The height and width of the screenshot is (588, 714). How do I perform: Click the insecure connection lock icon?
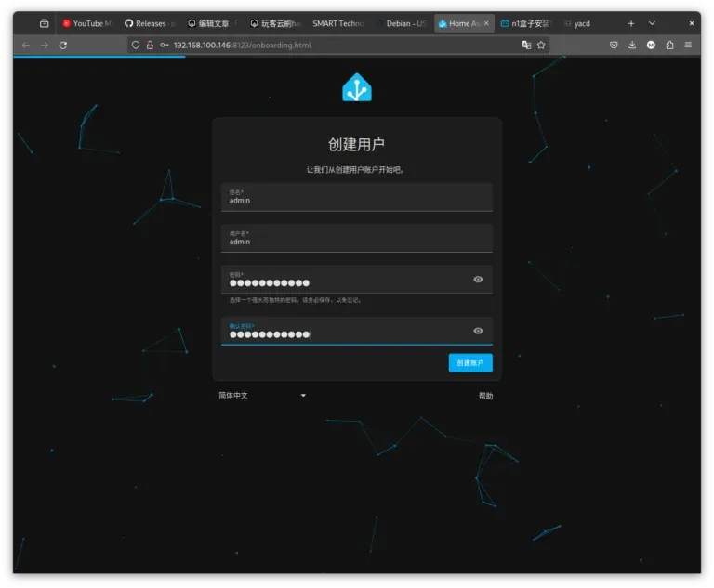tap(150, 46)
